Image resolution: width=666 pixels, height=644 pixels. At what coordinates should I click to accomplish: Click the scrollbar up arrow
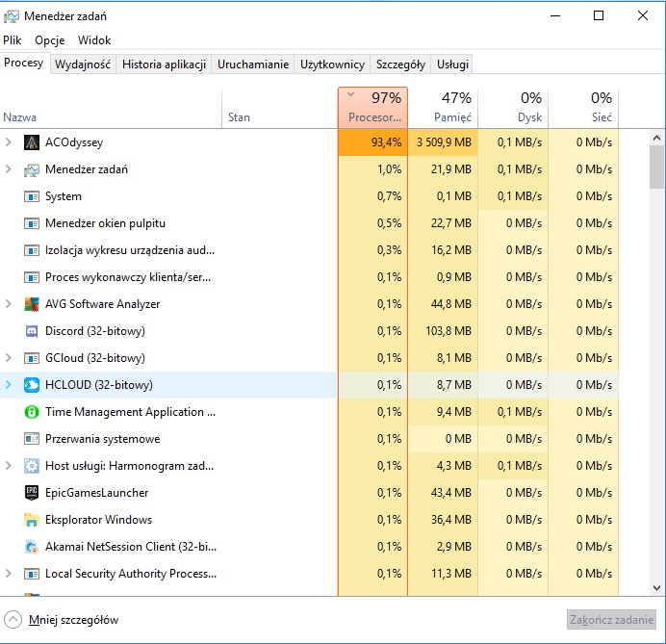656,138
